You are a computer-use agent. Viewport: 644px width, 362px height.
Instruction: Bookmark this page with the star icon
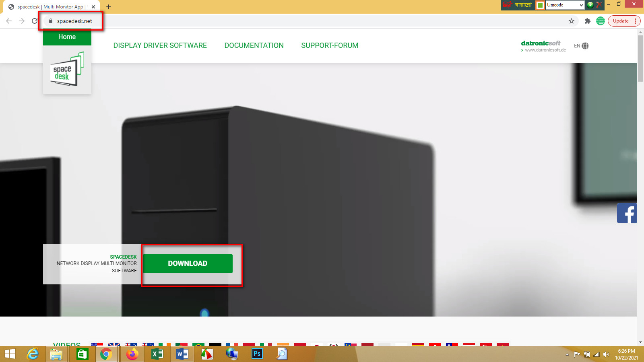(x=572, y=21)
